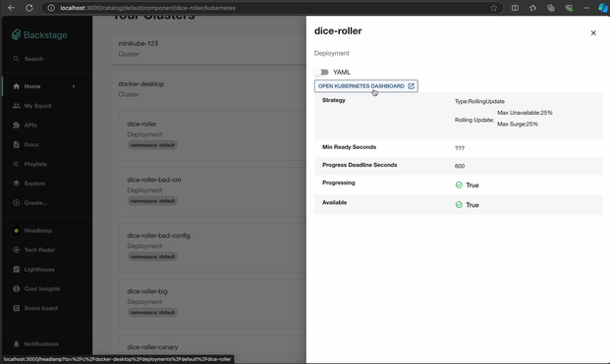Expand the docker-desktop cluster panel
This screenshot has width=610, height=364.
coord(141,89)
